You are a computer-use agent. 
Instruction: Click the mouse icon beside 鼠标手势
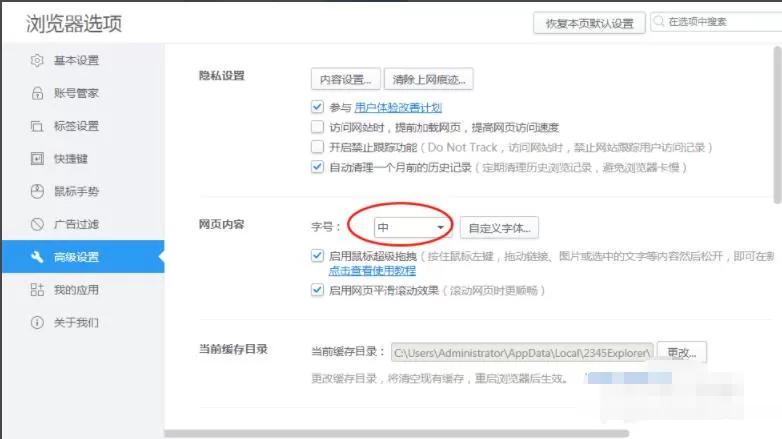pyautogui.click(x=37, y=192)
